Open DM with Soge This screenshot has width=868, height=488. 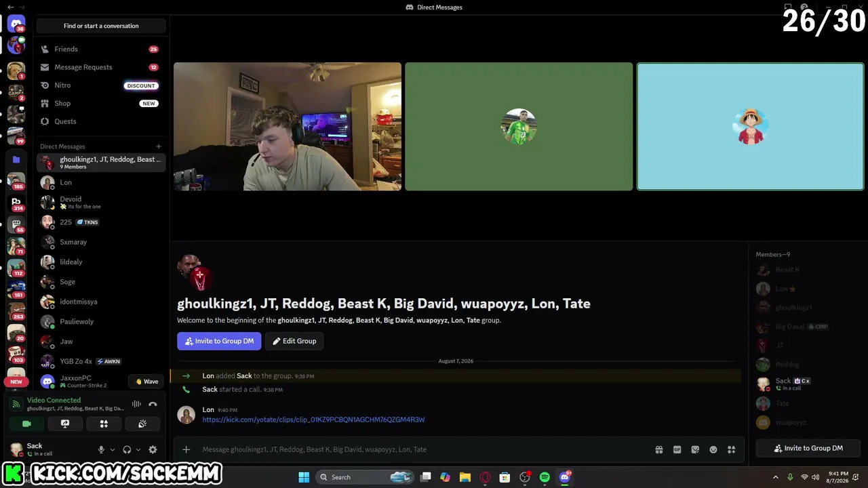coord(101,282)
